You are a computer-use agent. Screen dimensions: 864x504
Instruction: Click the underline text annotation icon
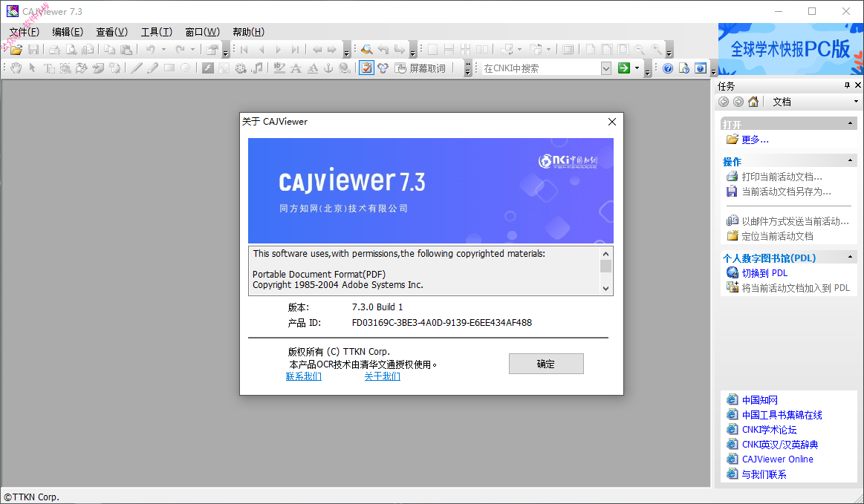click(313, 68)
